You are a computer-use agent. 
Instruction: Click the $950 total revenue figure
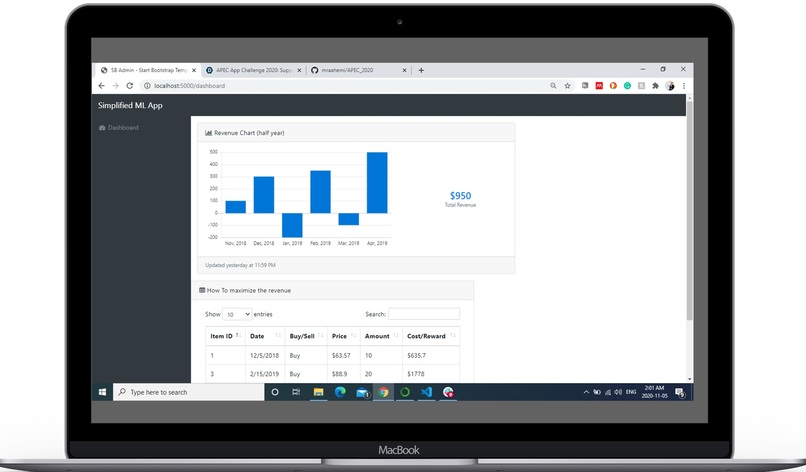click(460, 195)
